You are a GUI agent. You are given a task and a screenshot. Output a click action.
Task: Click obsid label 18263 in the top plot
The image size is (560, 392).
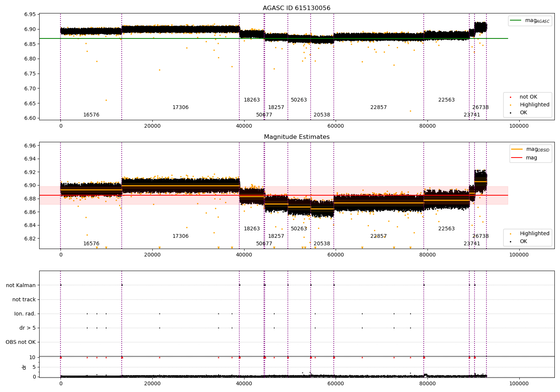tap(252, 100)
